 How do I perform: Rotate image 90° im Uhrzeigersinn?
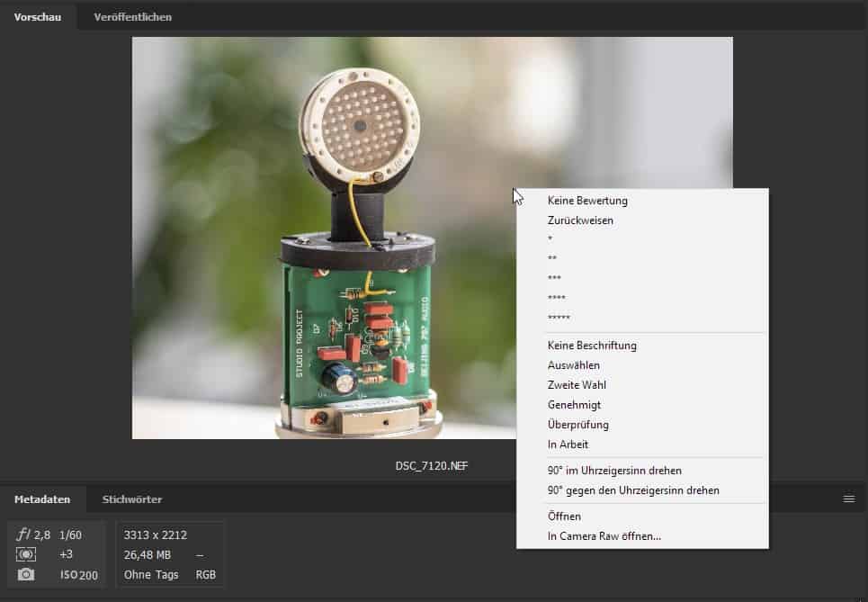coord(614,471)
